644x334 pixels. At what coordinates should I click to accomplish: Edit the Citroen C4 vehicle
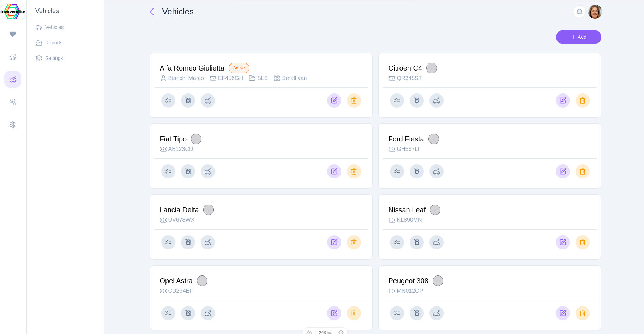coord(563,101)
